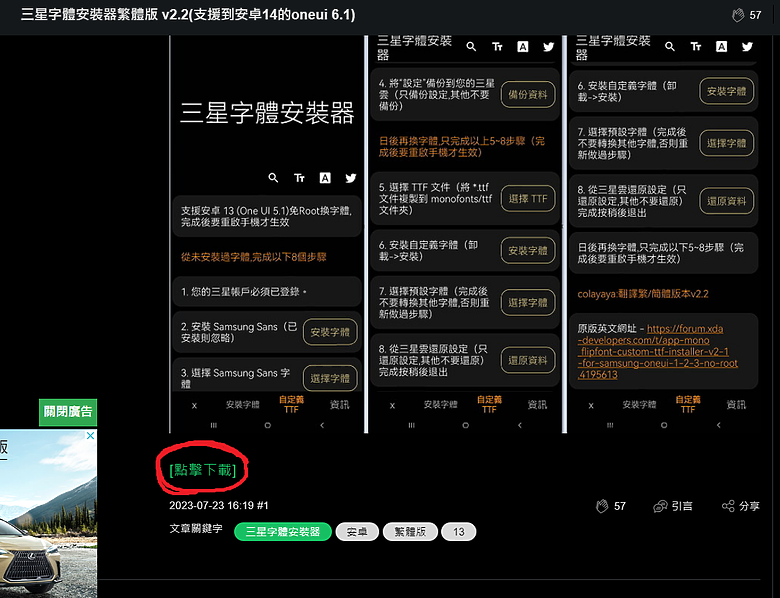
Task: Click the Tт font icon in the right phone screenshot
Action: coord(696,47)
